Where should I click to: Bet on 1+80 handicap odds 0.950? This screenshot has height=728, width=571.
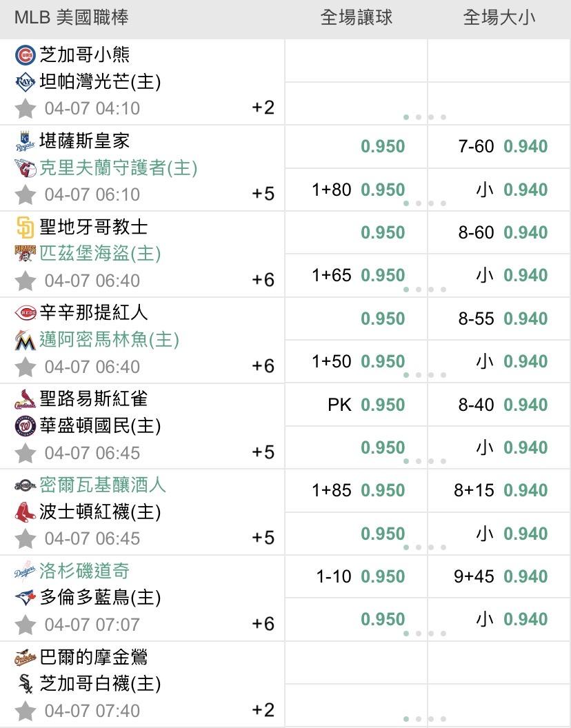pos(383,190)
